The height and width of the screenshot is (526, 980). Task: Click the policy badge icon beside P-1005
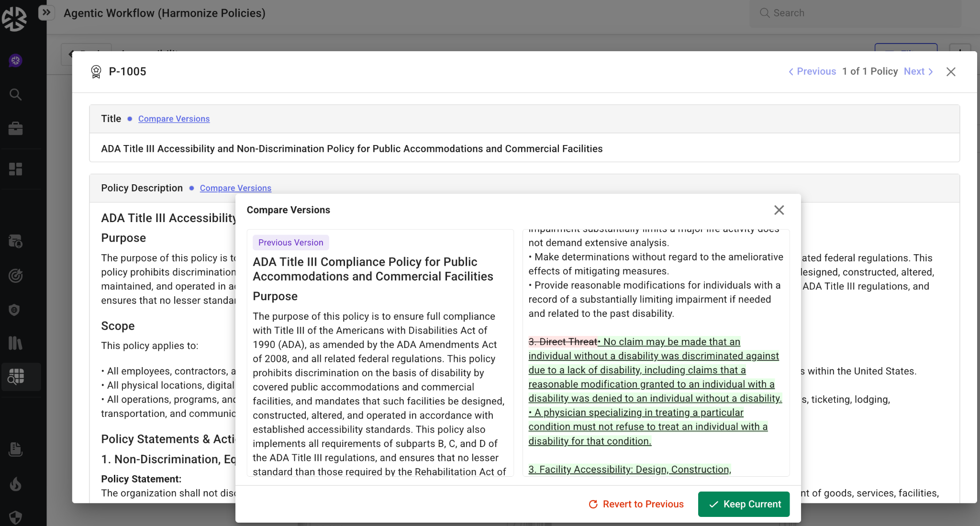click(x=96, y=72)
